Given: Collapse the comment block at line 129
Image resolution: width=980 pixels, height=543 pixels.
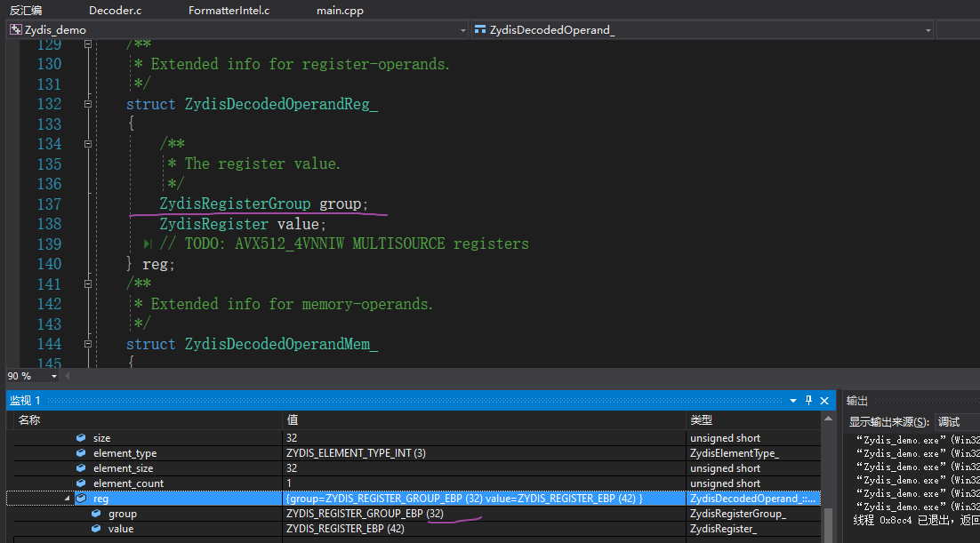Looking at the screenshot, I should (88, 44).
